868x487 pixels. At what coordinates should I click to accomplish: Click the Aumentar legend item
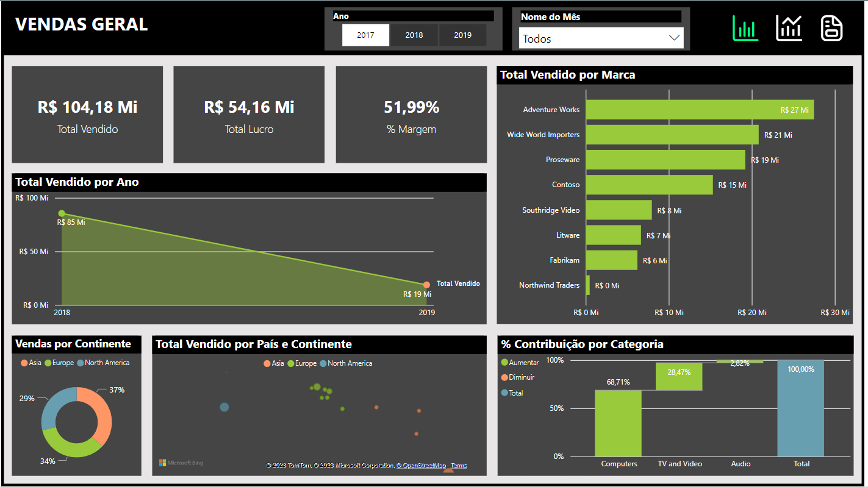(520, 362)
